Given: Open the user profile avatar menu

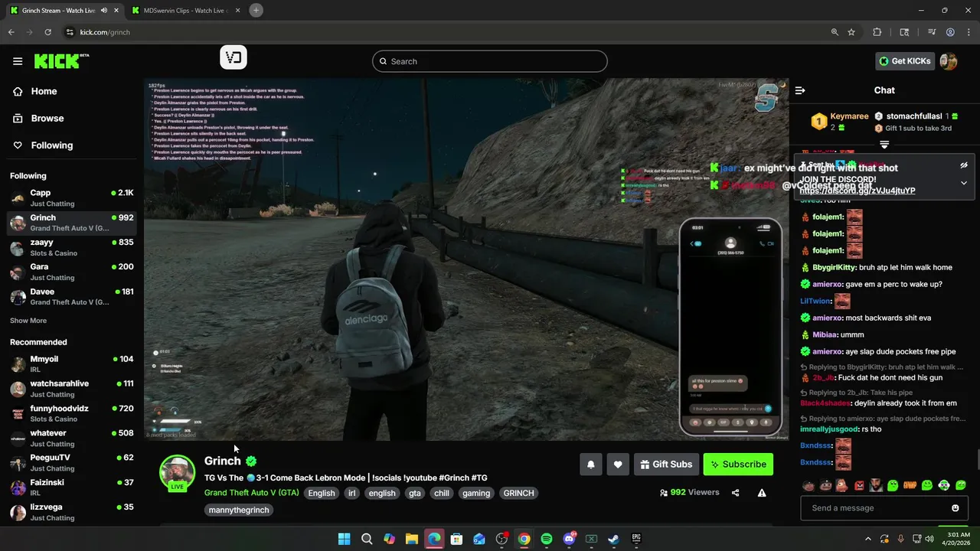Looking at the screenshot, I should tap(949, 61).
